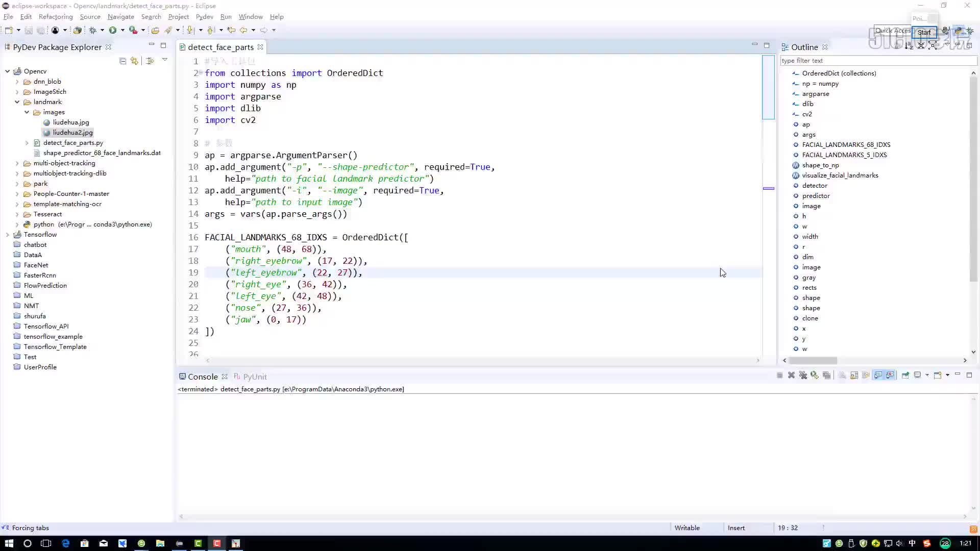
Task: Collapse the Opencv project tree node
Action: [8, 71]
